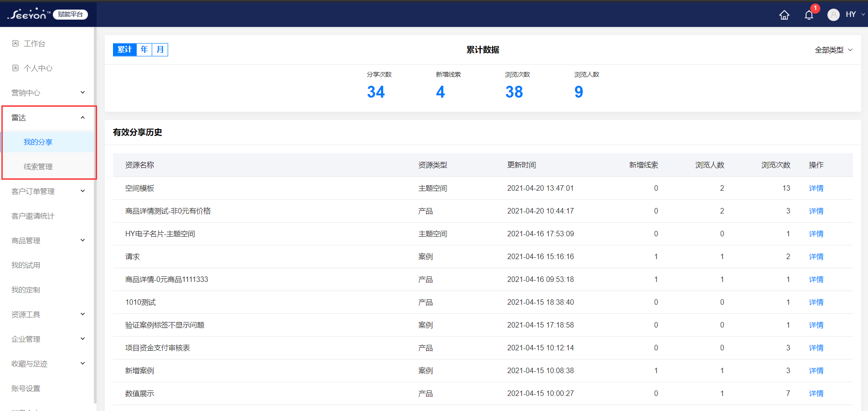Click timestamp 2021-04-16 15:16:16
This screenshot has height=411, width=868.
[540, 256]
